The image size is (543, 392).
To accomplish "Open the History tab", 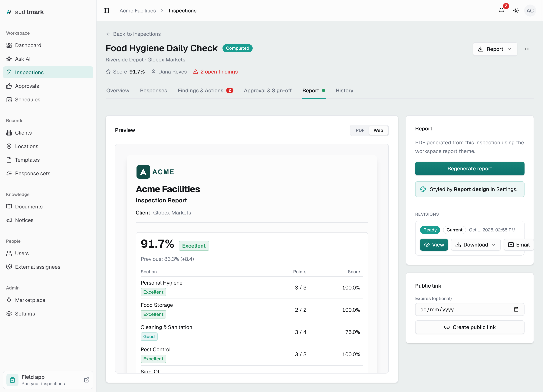I will 344,90.
